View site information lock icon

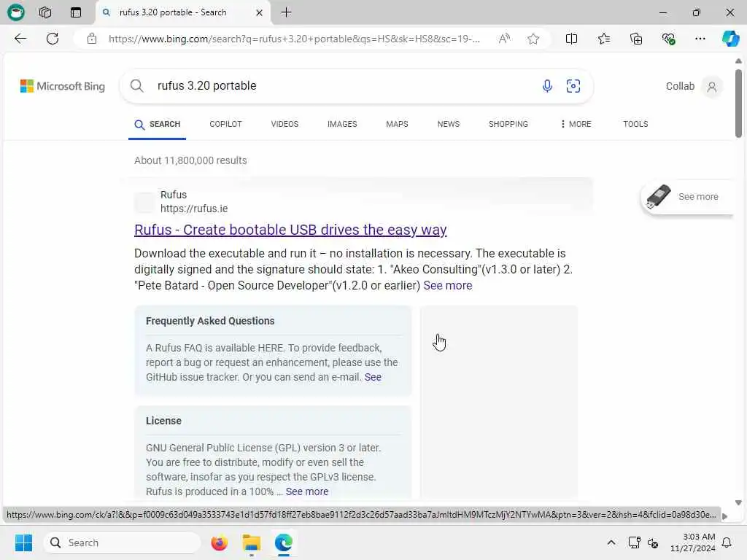(92, 39)
